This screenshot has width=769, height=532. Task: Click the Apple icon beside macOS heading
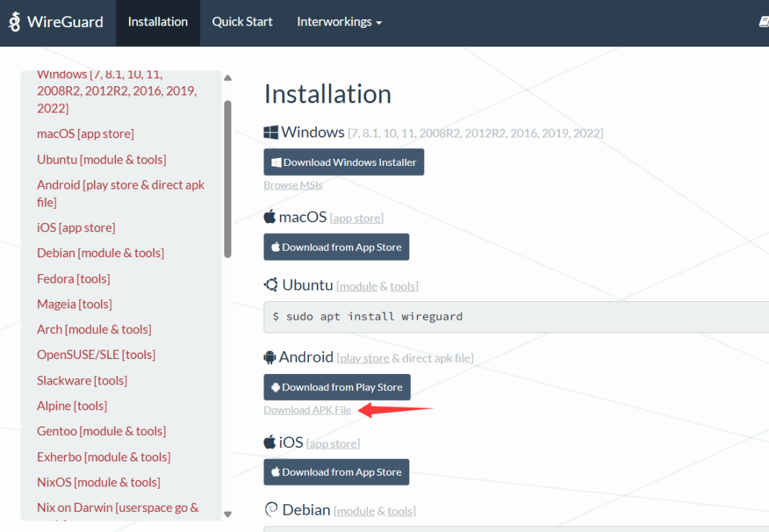point(270,217)
